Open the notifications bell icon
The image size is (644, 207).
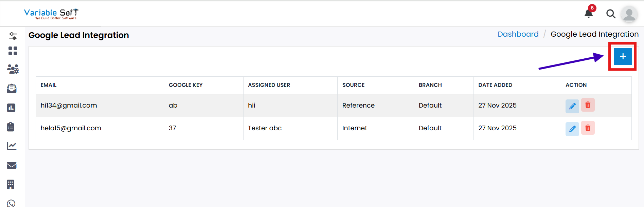pyautogui.click(x=589, y=14)
